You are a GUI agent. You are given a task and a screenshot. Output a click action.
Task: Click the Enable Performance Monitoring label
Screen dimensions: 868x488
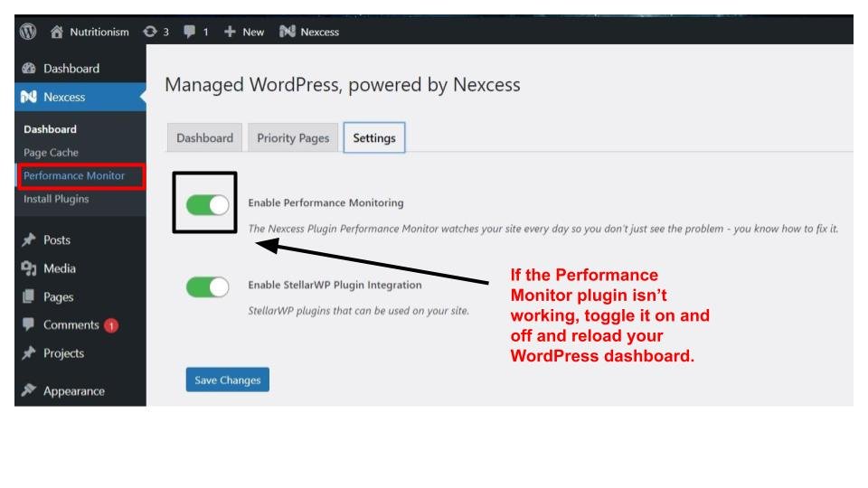pyautogui.click(x=325, y=203)
